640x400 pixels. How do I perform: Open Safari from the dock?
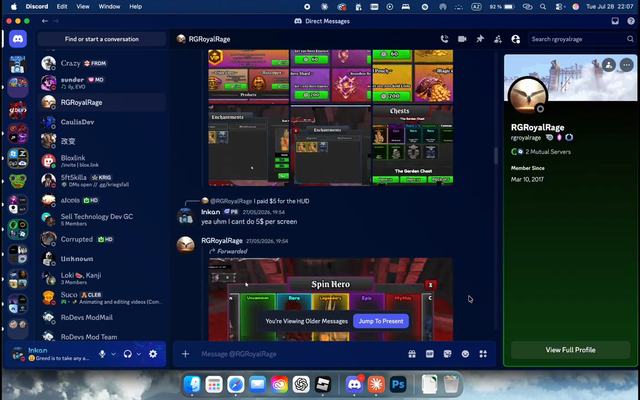coord(236,384)
